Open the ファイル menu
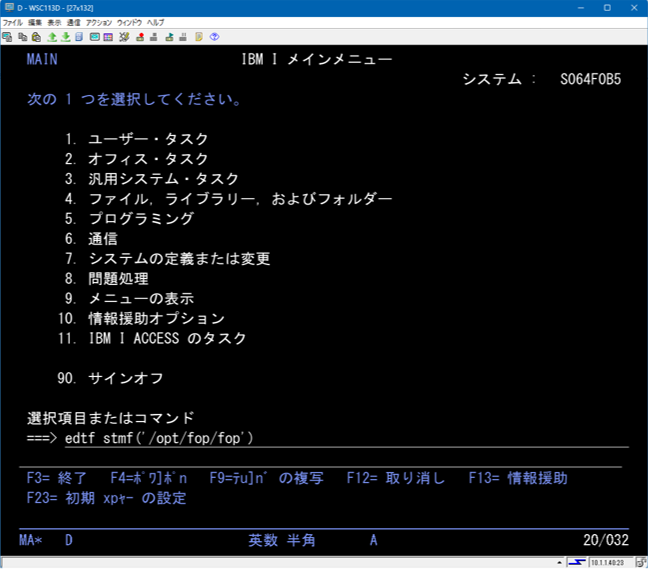648x569 pixels. 13,22
